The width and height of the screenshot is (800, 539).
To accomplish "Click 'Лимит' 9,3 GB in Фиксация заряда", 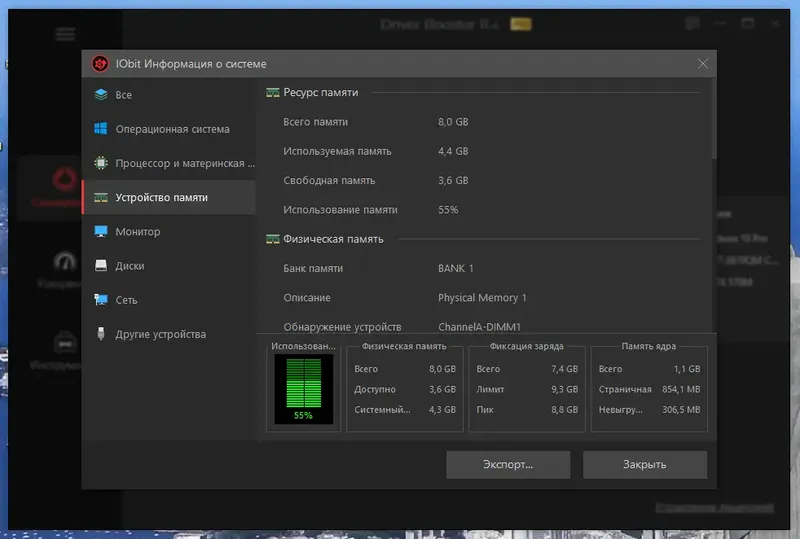I will 527,389.
